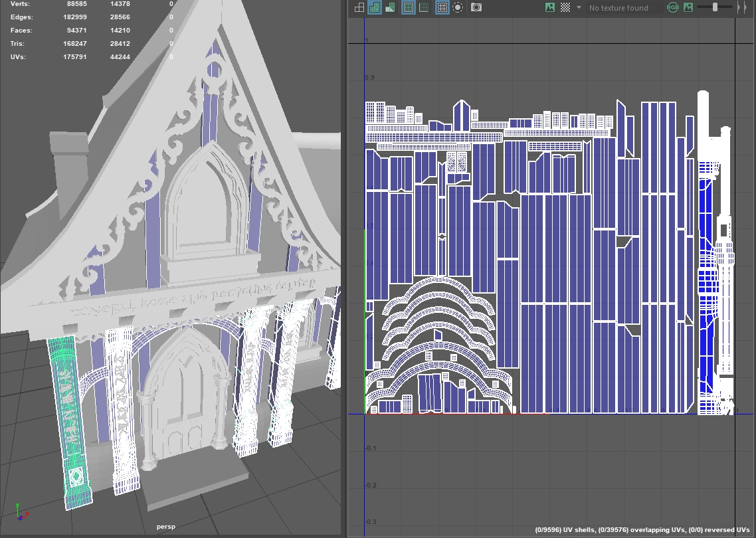This screenshot has height=538, width=756.
Task: Open the texture list dropdown arrow
Action: [579, 8]
